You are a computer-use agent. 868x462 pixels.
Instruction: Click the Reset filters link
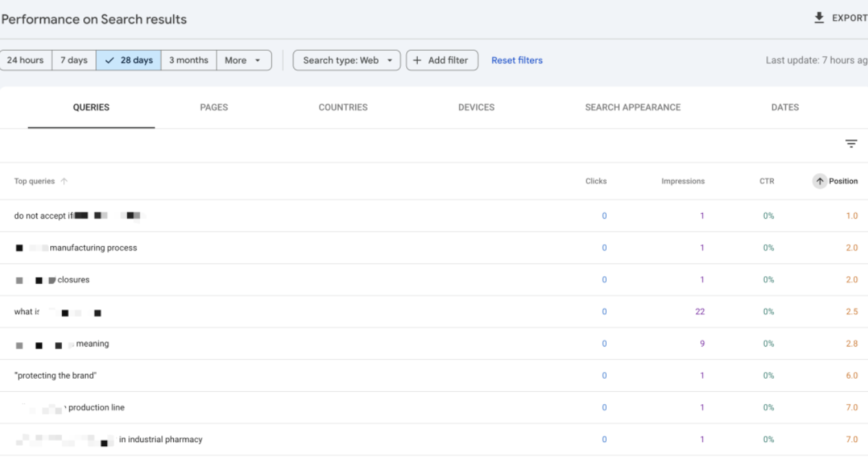pos(517,60)
